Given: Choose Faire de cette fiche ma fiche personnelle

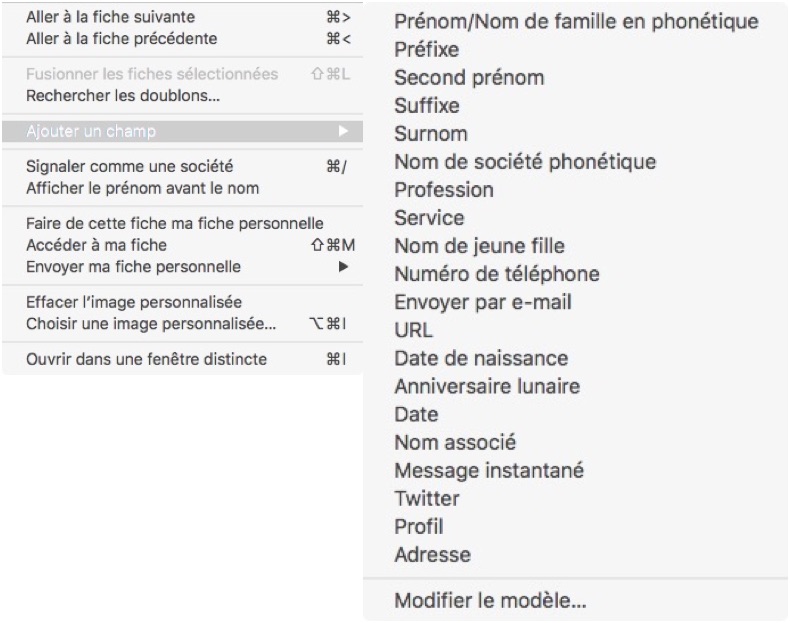Looking at the screenshot, I should pos(174,224).
